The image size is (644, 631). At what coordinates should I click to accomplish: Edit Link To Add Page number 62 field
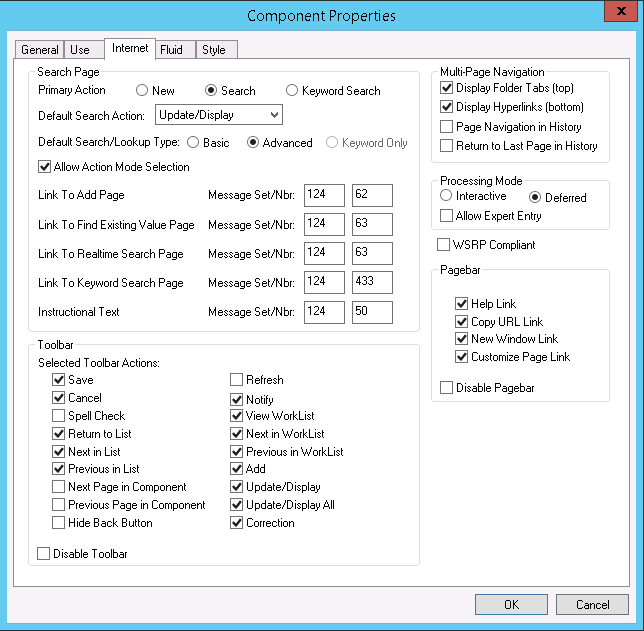click(372, 195)
